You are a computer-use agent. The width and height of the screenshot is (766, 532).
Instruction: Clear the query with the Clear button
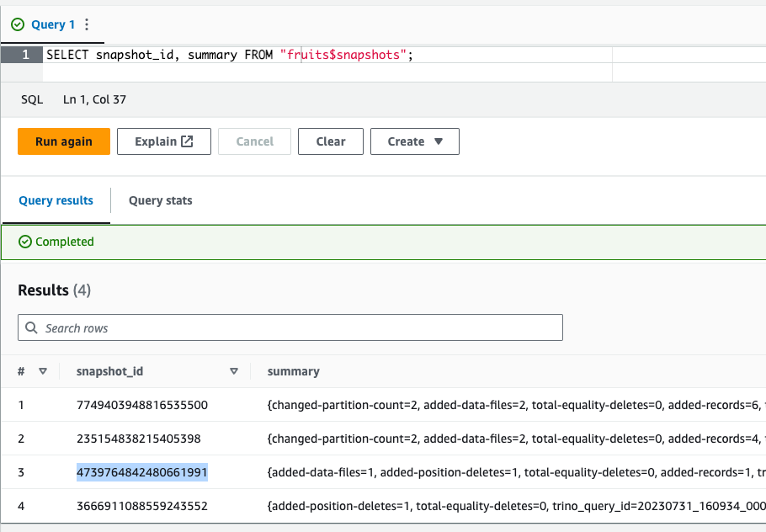[331, 141]
